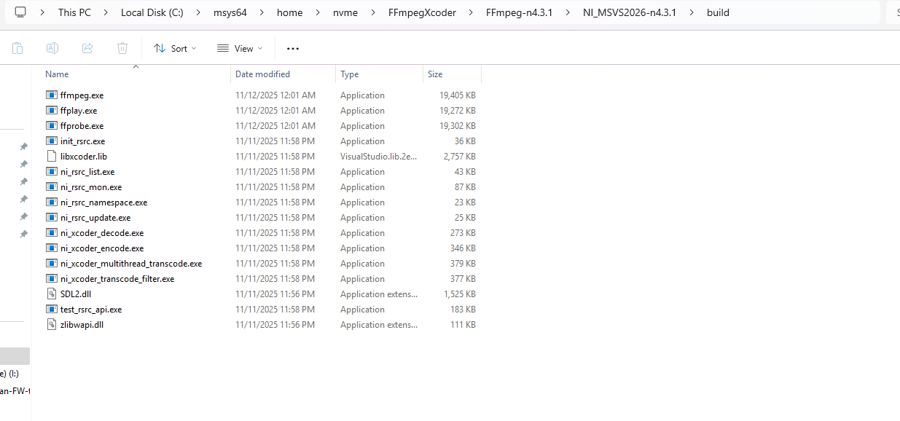
Task: Click the Share toolbar icon
Action: point(87,48)
